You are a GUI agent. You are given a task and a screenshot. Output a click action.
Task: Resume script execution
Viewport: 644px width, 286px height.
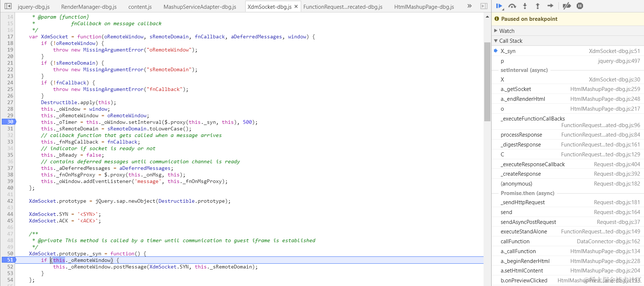pyautogui.click(x=499, y=6)
